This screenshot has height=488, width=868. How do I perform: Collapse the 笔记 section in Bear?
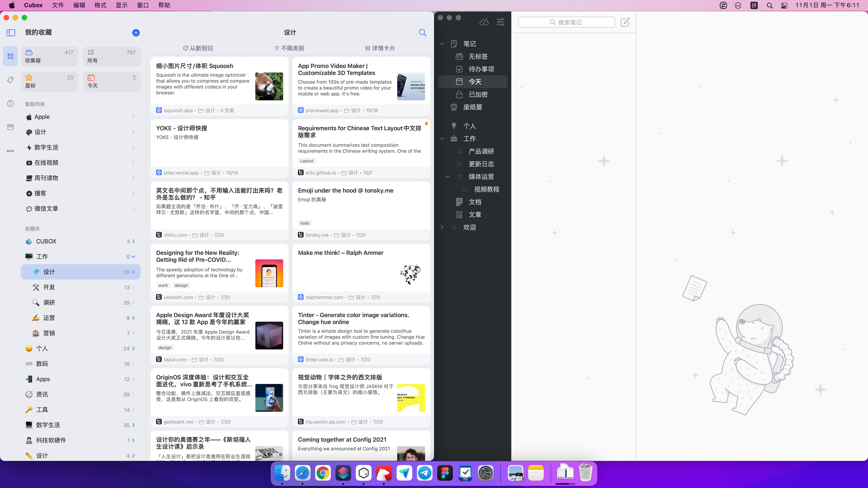442,44
